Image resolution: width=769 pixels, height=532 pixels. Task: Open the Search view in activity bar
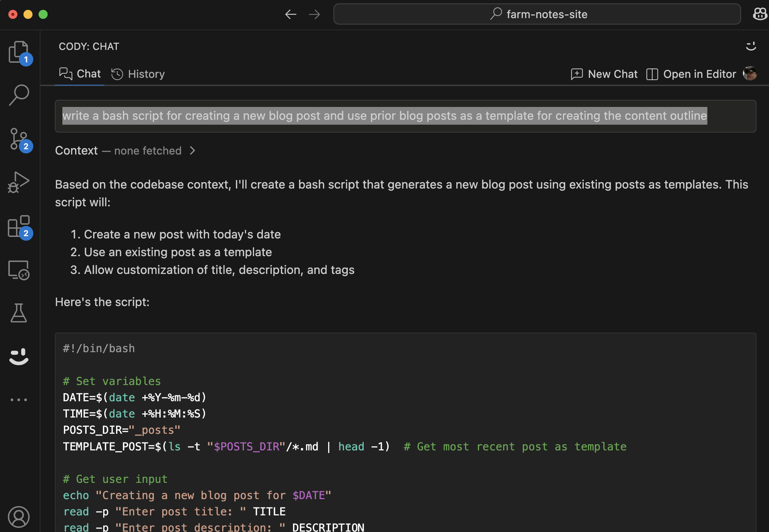point(19,95)
